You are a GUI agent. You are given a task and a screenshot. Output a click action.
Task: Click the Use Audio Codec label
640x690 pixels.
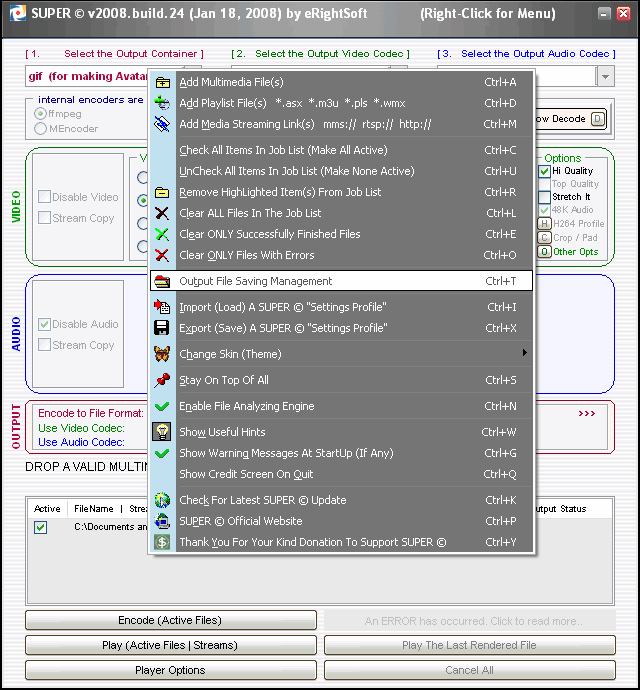point(81,442)
